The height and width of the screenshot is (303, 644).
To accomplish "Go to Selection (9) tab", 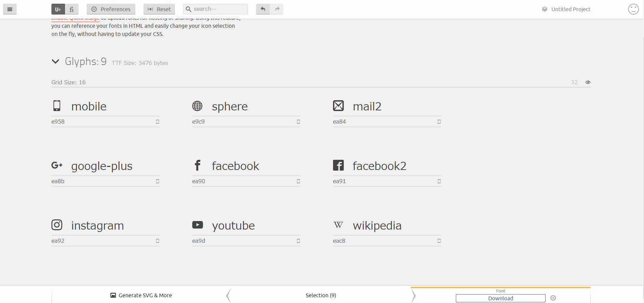I will tap(321, 295).
